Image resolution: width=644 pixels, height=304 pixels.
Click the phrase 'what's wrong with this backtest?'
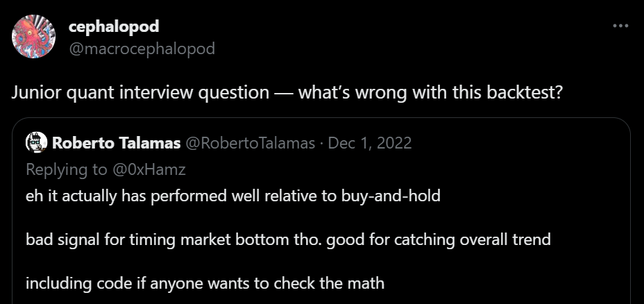pos(430,93)
